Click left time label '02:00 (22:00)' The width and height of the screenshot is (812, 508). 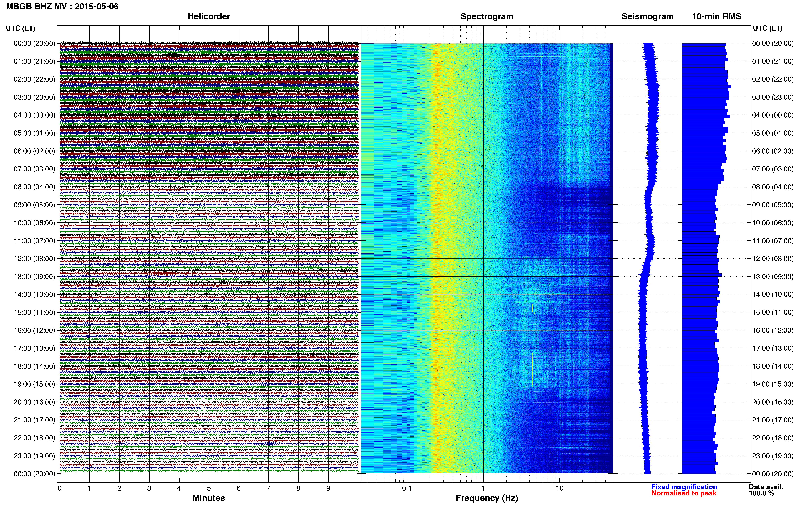(x=34, y=79)
